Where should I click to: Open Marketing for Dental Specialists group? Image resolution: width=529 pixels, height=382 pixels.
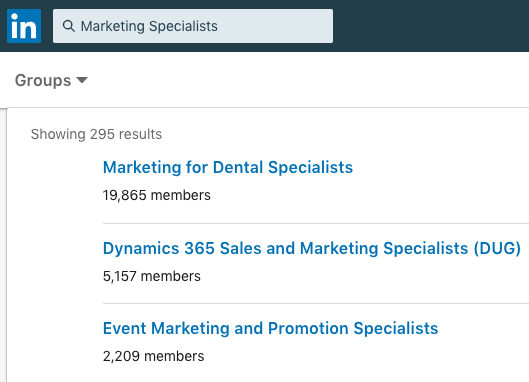pyautogui.click(x=228, y=167)
